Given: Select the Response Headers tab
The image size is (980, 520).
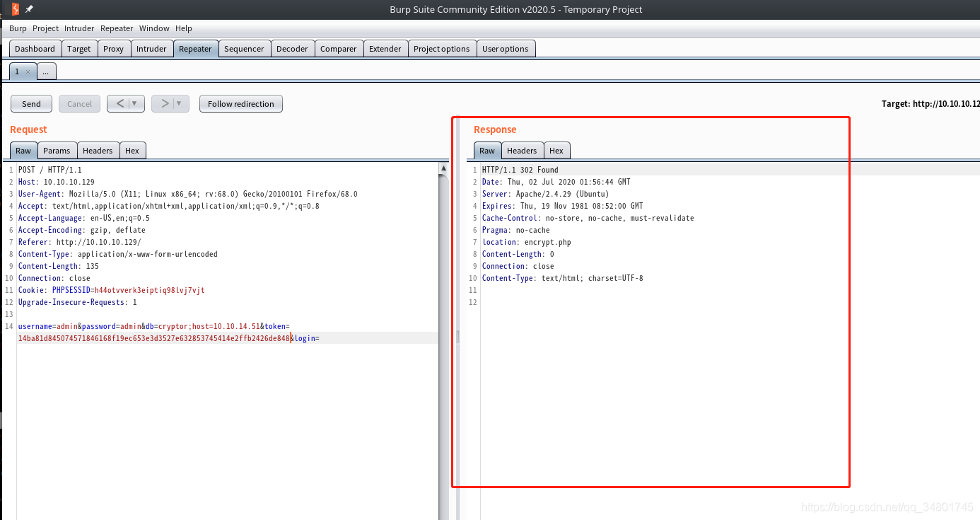Looking at the screenshot, I should 522,150.
